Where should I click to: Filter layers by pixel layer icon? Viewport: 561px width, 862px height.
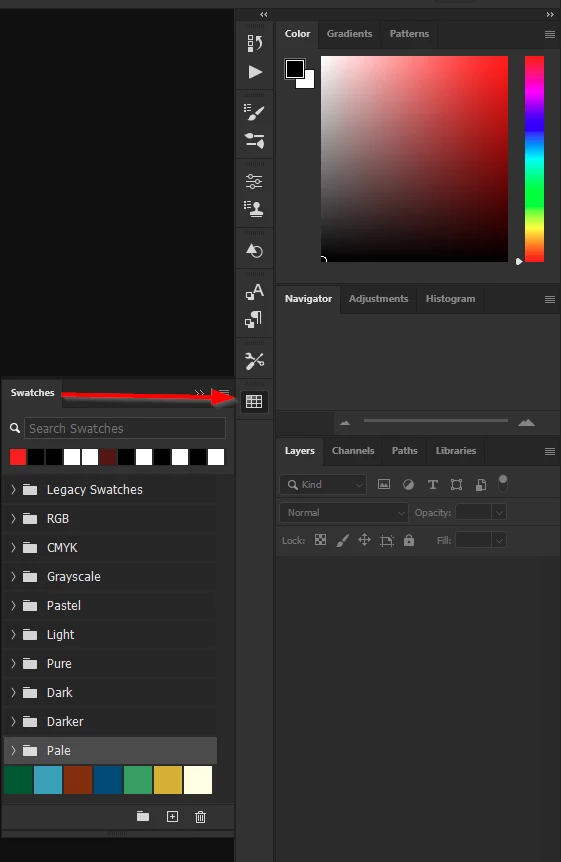[384, 484]
